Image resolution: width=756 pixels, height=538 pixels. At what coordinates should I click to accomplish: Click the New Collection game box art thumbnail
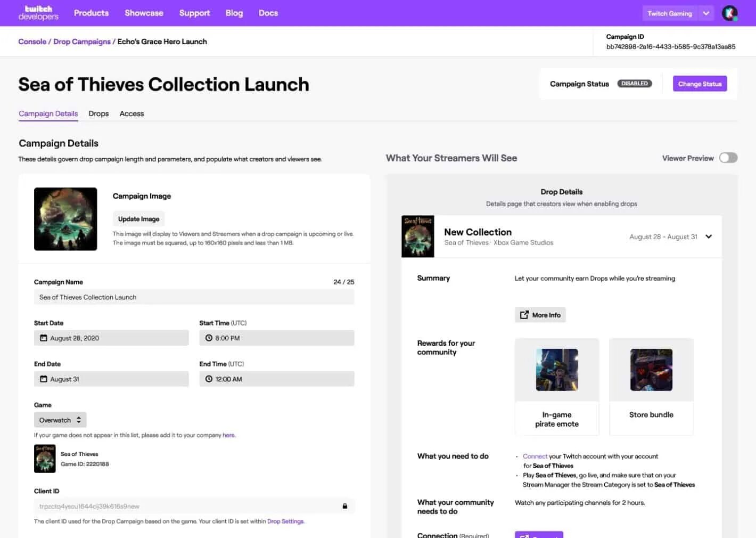pos(418,237)
